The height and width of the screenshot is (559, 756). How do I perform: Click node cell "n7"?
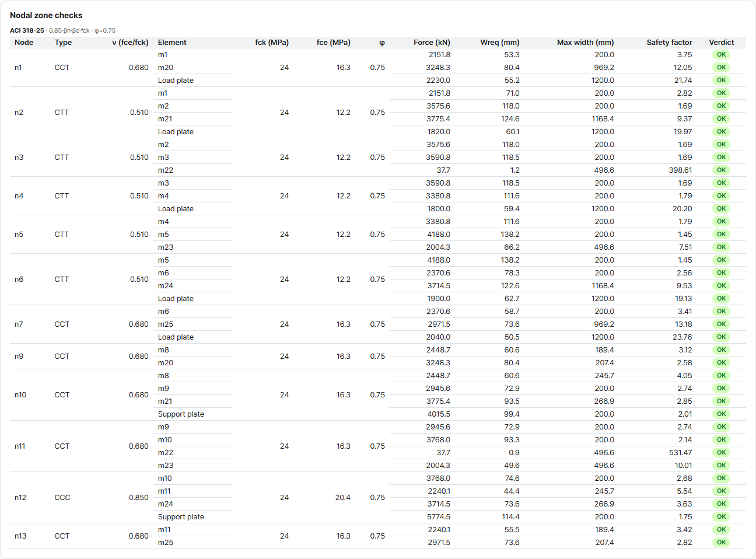19,324
